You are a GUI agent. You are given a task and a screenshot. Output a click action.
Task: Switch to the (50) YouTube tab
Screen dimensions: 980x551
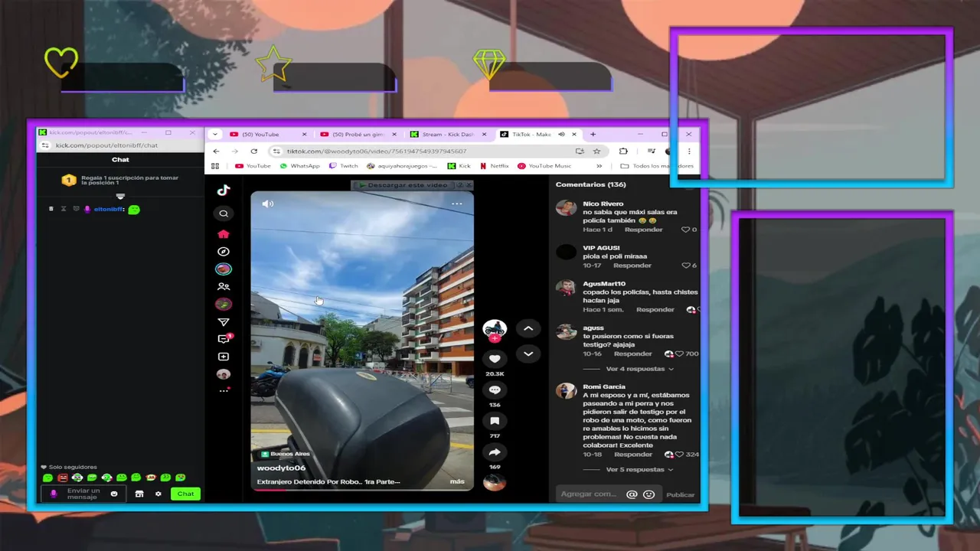(267, 134)
